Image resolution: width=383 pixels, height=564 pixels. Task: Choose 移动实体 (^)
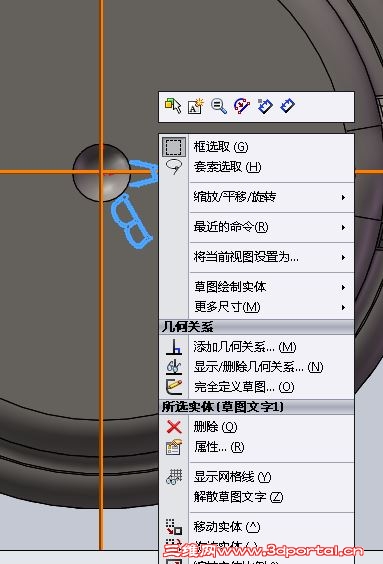coord(257,527)
